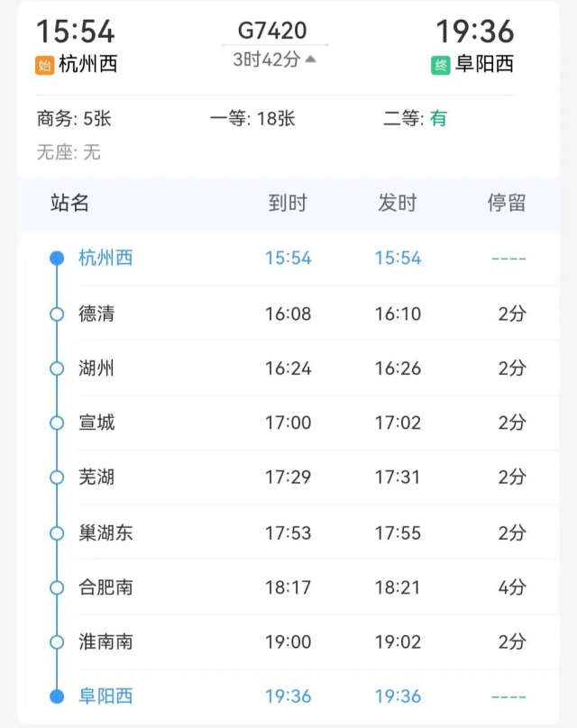Screen dimensions: 577x728
Task: Select the 宣城 station row
Action: (288, 423)
